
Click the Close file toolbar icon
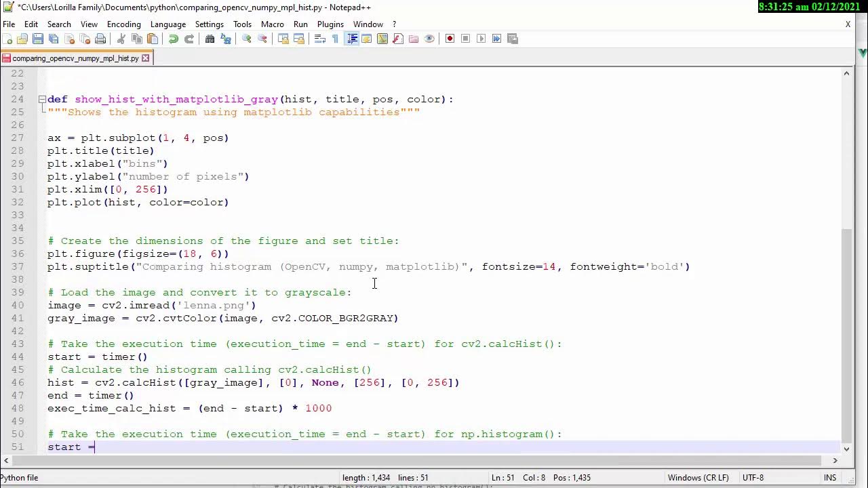point(69,39)
